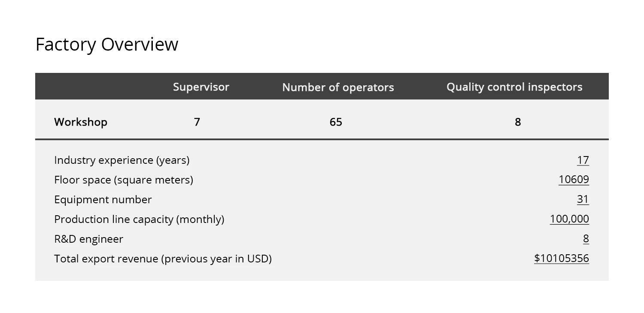
Task: Click the Floor space (square meters) label
Action: (x=124, y=180)
